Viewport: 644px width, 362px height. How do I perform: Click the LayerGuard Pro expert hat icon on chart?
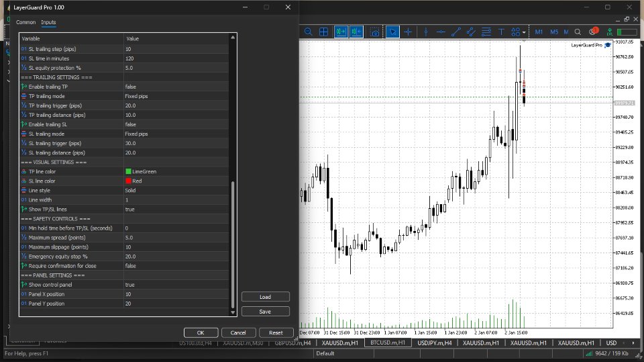[x=608, y=45]
